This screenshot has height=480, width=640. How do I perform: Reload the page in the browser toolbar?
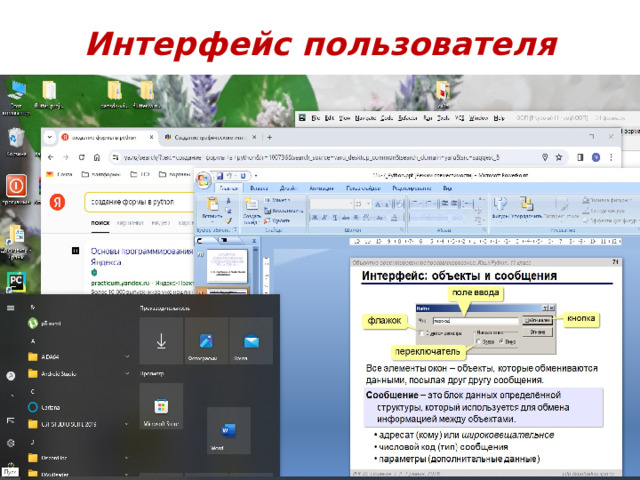point(82,157)
